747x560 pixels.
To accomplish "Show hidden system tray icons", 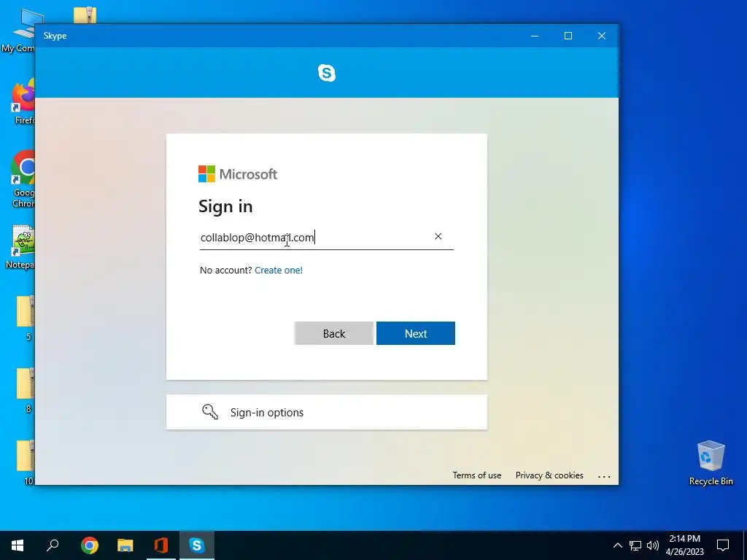I will tap(617, 545).
